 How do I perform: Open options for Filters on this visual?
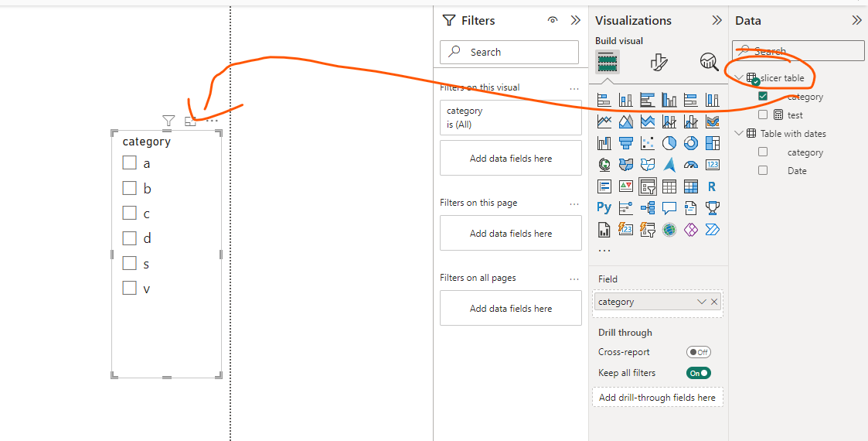574,89
